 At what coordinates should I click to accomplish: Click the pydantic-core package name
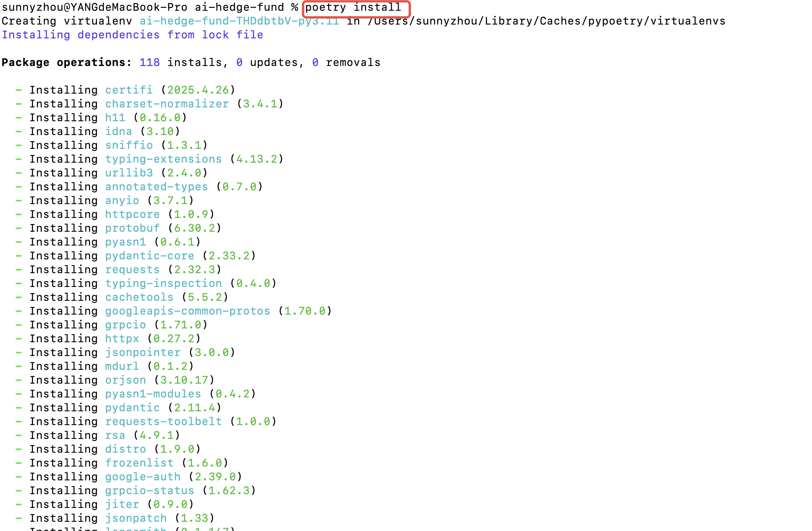150,256
